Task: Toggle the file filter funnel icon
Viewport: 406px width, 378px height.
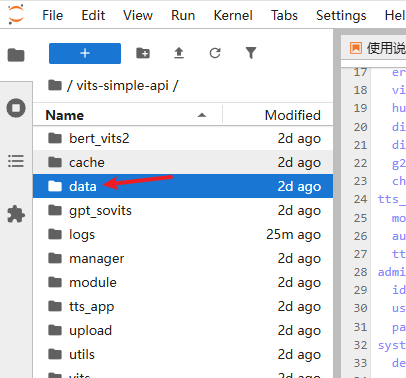Action: (x=251, y=53)
